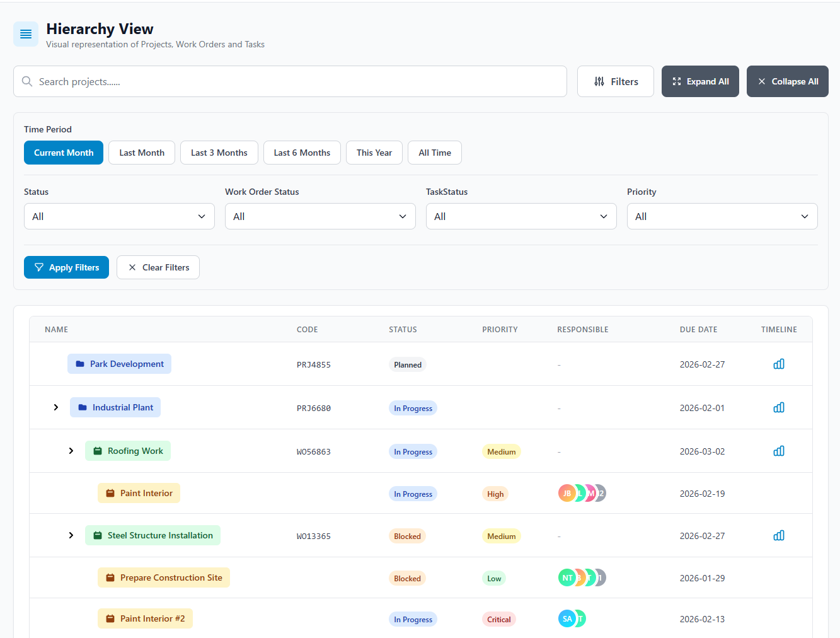Image resolution: width=840 pixels, height=638 pixels.
Task: Open the Priority dropdown
Action: (x=722, y=216)
